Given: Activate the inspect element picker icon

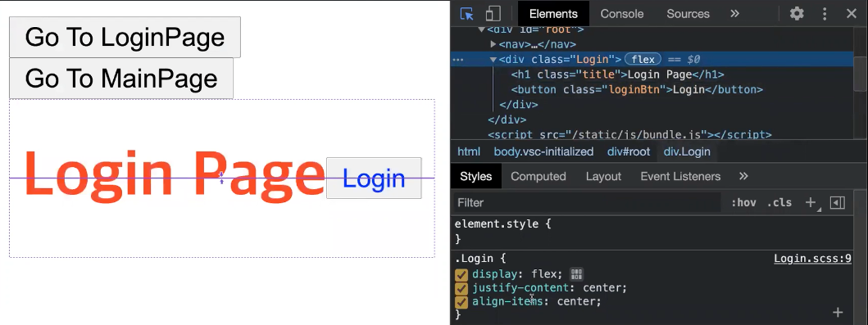Looking at the screenshot, I should (466, 14).
